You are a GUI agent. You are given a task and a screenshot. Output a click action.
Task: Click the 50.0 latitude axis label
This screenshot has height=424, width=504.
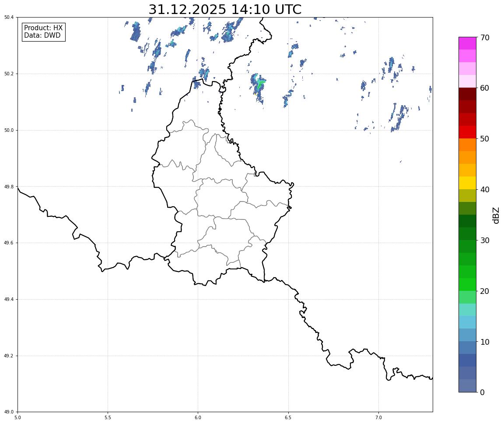click(x=9, y=130)
